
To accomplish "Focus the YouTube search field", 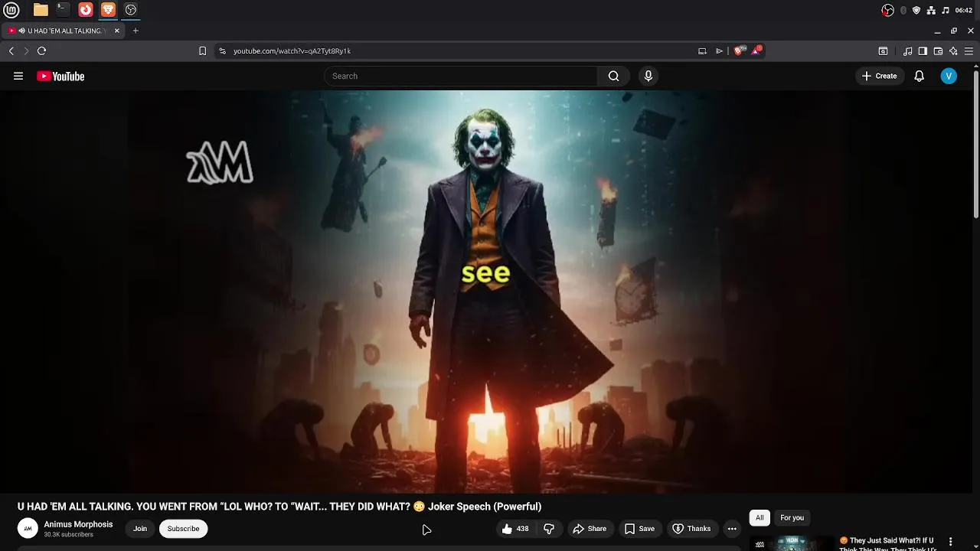I will (460, 76).
